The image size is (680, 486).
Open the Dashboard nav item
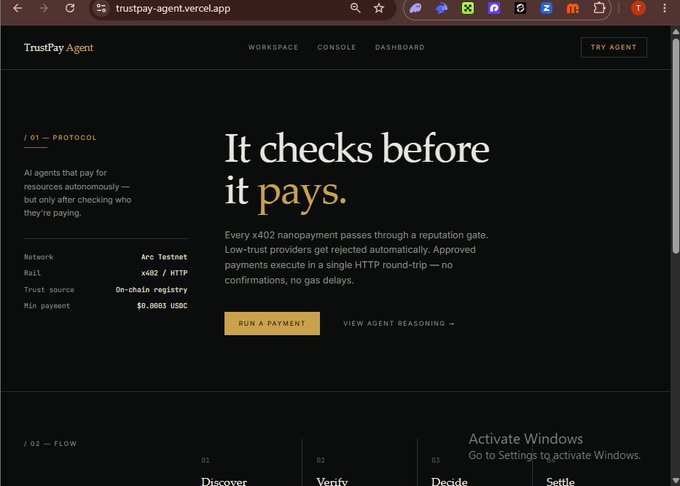[x=400, y=47]
